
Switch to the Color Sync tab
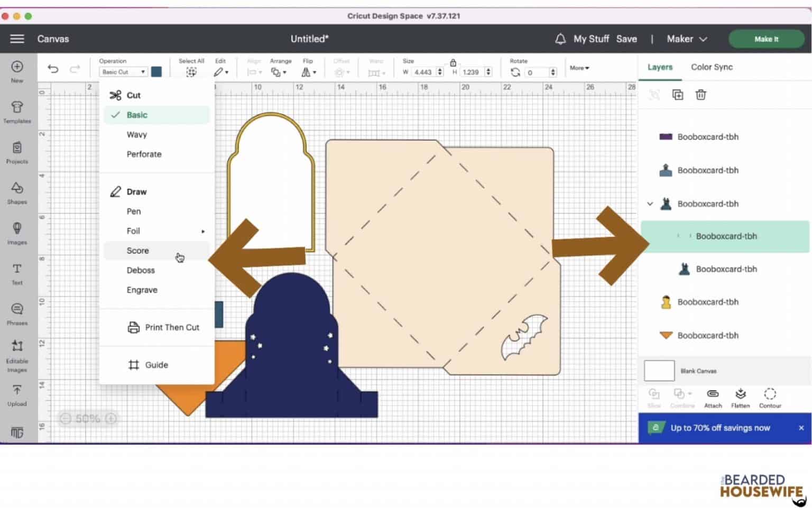[x=712, y=67]
